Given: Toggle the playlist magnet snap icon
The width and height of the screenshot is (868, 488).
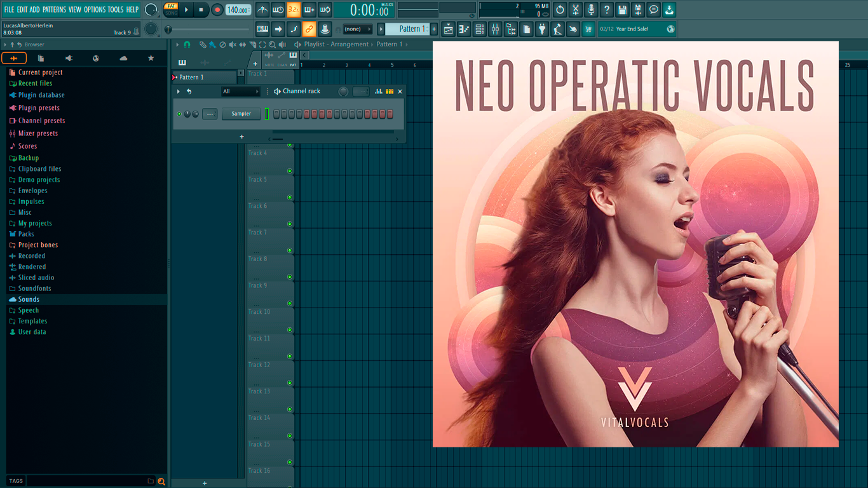Looking at the screenshot, I should pyautogui.click(x=187, y=44).
